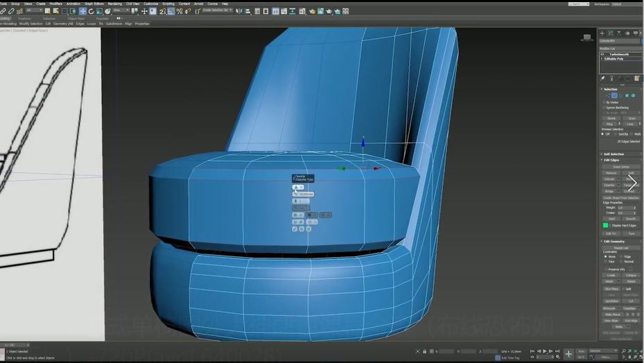Open the Animation menu
Screen dimensions: 644x363
click(x=73, y=3)
